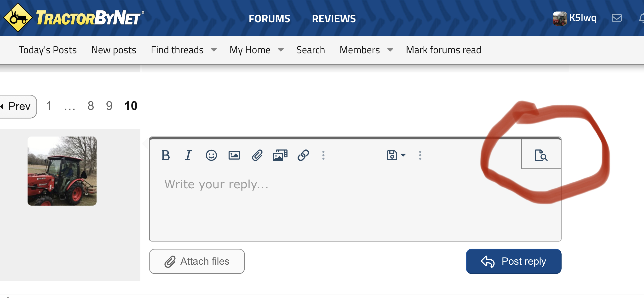This screenshot has width=644, height=298.
Task: Toggle bold text formatting
Action: pos(166,155)
